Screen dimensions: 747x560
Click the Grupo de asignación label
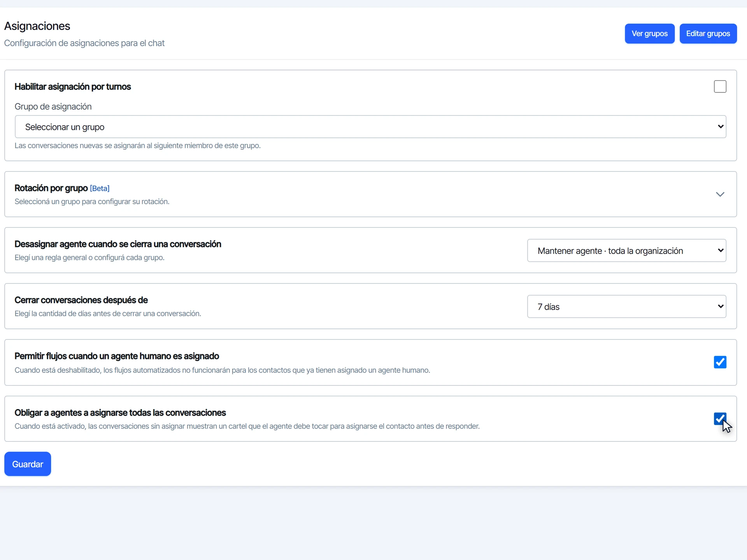[x=53, y=107]
